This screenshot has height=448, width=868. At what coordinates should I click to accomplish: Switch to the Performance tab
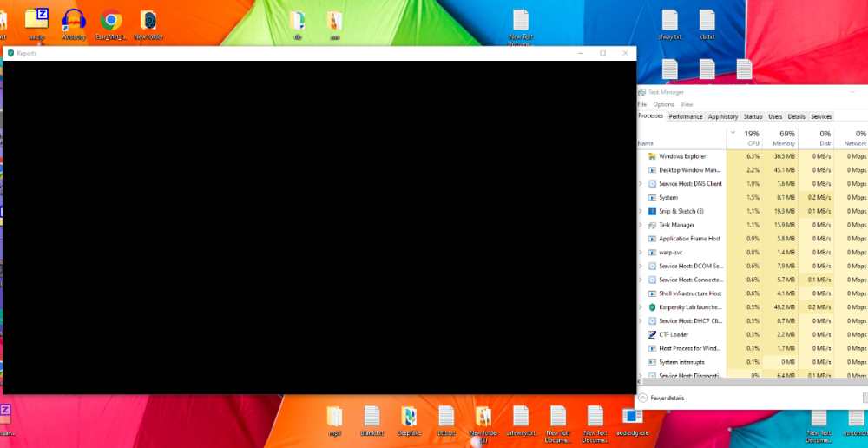pos(686,117)
